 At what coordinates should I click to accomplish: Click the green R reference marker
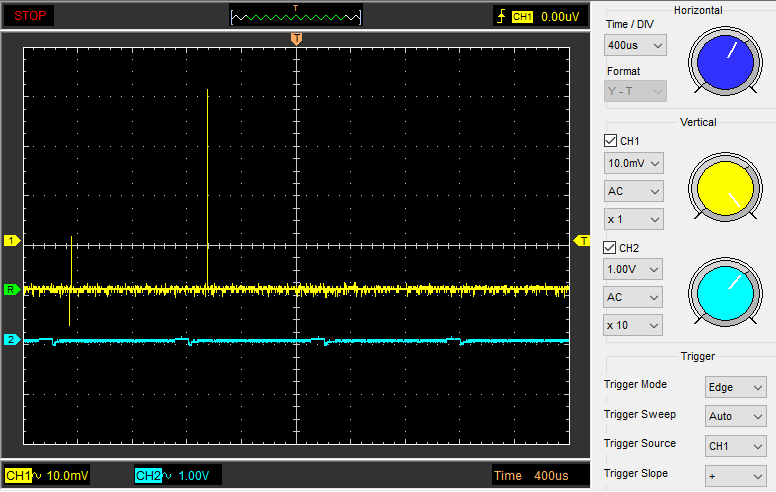tap(12, 290)
